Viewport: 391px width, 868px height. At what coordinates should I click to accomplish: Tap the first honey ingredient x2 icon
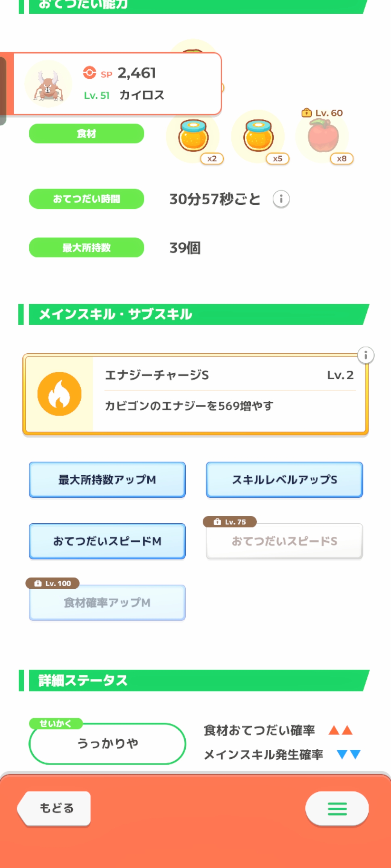point(194,136)
